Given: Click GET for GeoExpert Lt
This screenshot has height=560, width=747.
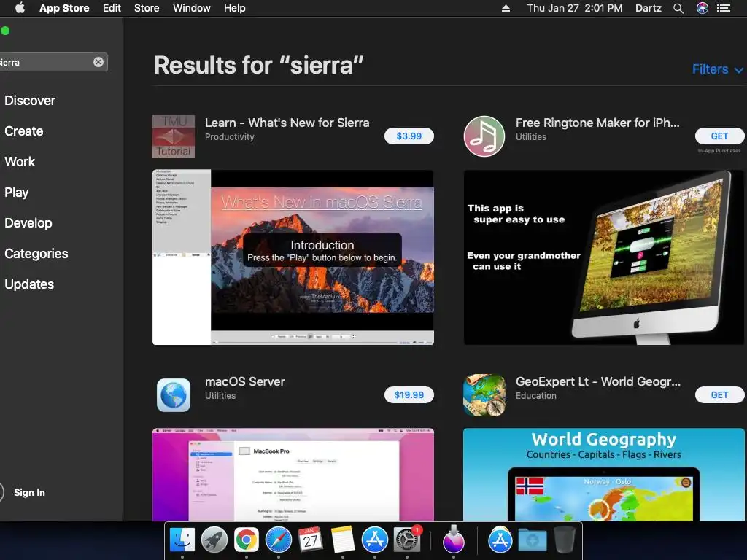Looking at the screenshot, I should click(719, 394).
